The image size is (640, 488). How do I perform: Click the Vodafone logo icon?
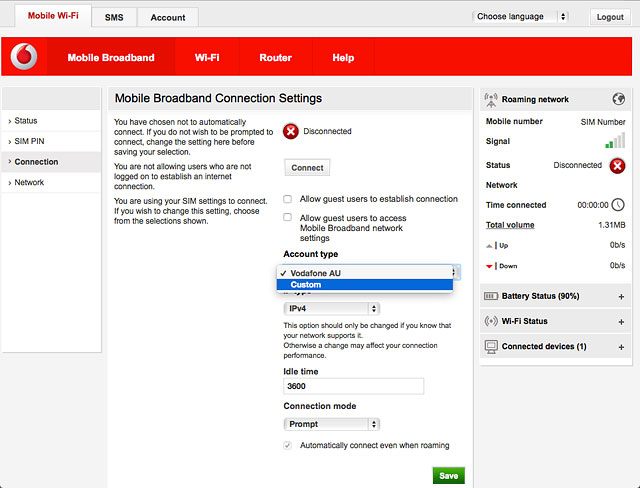click(x=24, y=58)
